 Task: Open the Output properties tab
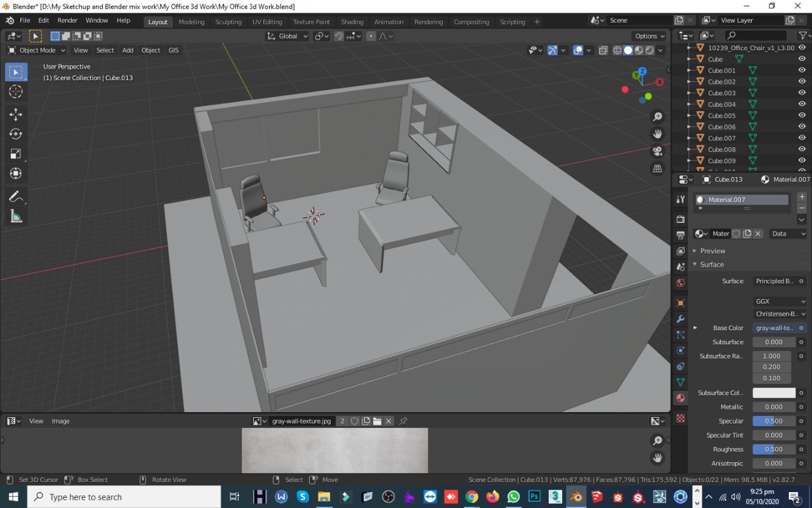(x=681, y=236)
